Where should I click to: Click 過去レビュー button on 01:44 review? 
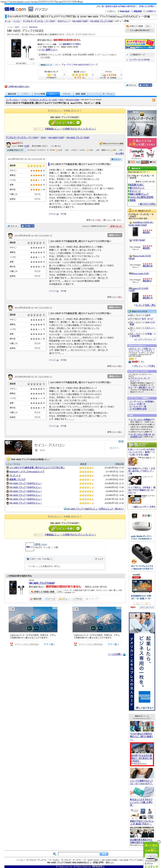pyautogui.click(x=115, y=307)
